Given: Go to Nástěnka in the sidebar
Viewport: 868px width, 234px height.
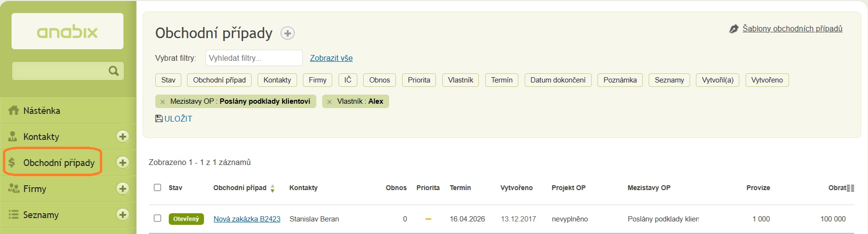Looking at the screenshot, I should pos(41,110).
